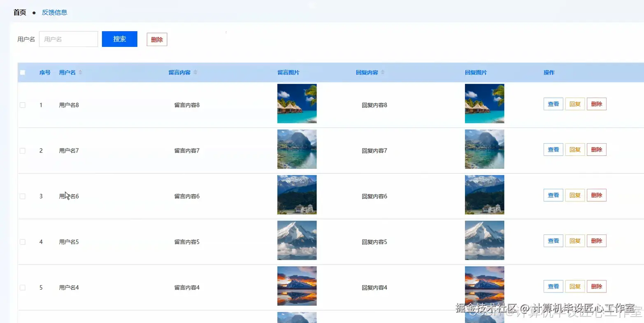The height and width of the screenshot is (323, 644).
Task: Select the 留言内容7 cell
Action: pyautogui.click(x=187, y=151)
